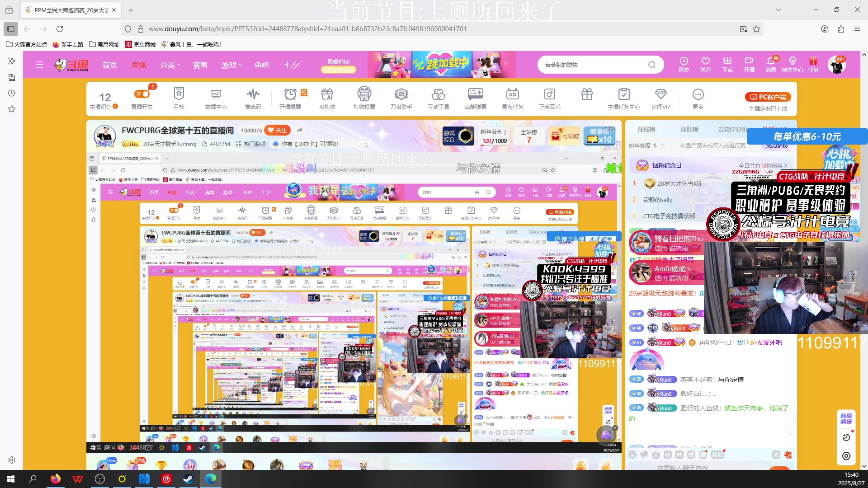Toggle the 高能 chat option
This screenshot has height=488, width=868.
[717, 455]
